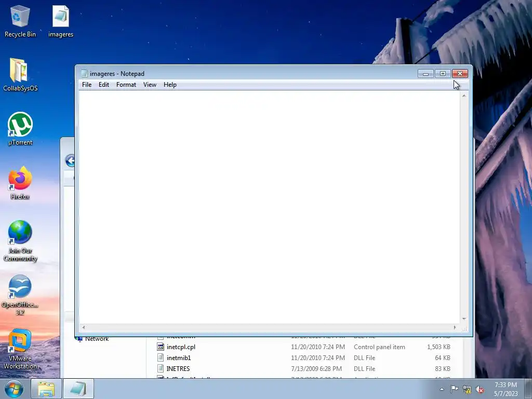Maximize the Notepad window
Image resolution: width=532 pixels, height=399 pixels.
tap(443, 74)
